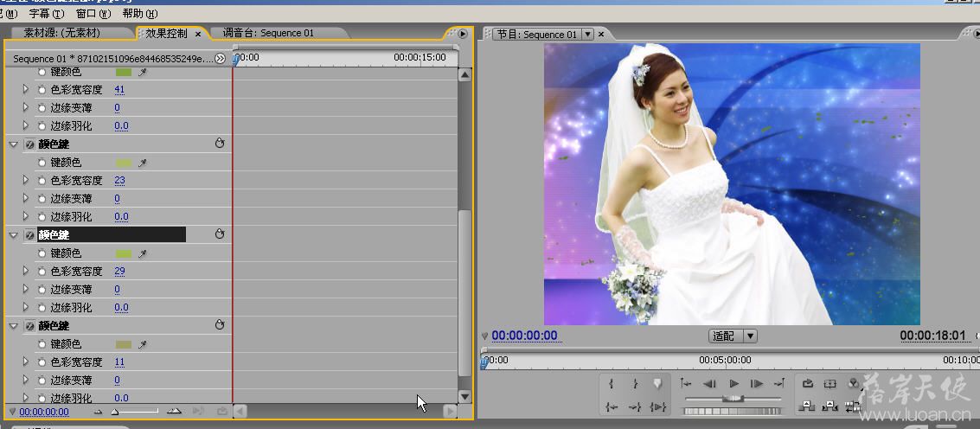Viewport: 980px width, 429px height.
Task: Reset the highlighted 颜色键 effect
Action: [220, 234]
